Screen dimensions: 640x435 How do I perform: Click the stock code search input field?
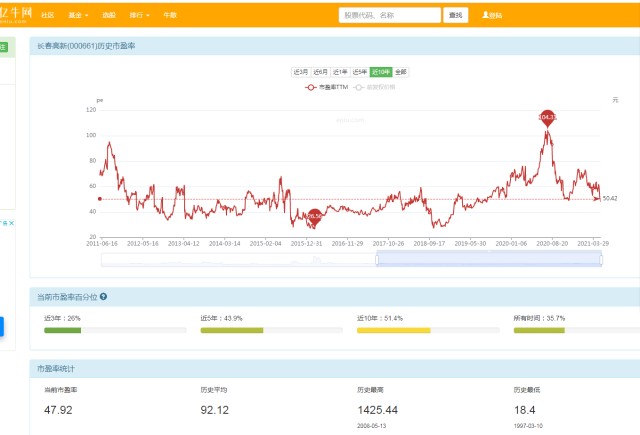pos(390,15)
